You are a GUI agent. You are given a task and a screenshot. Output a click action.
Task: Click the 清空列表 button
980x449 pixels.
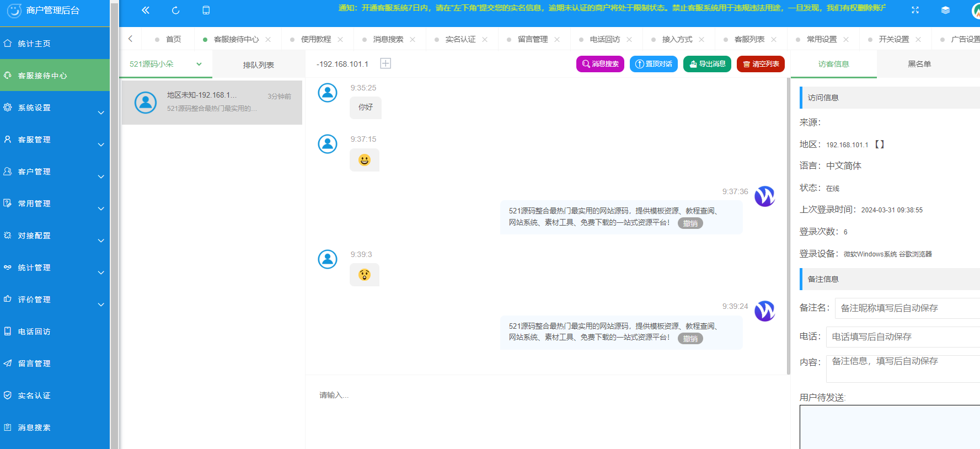tap(761, 64)
